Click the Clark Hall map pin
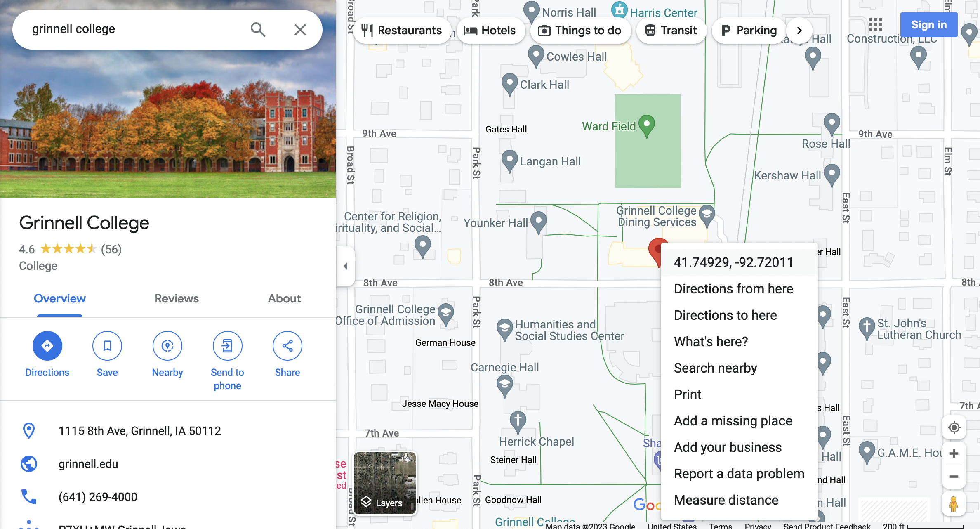980x529 pixels. pos(510,84)
